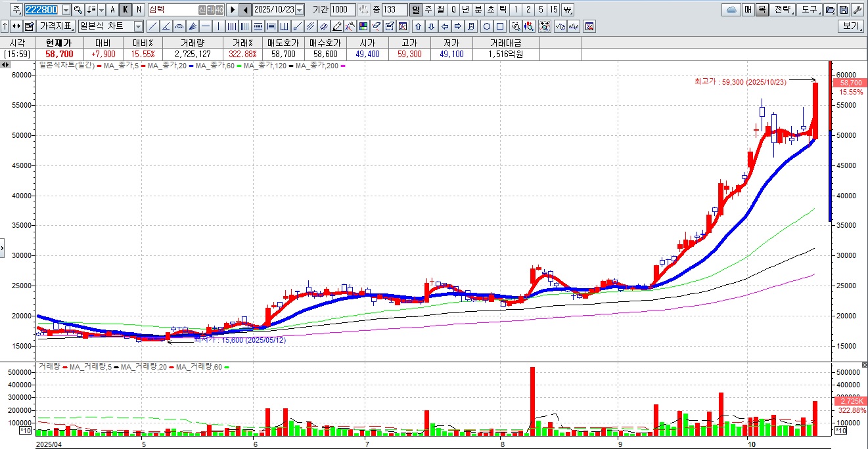The height and width of the screenshot is (449, 868).
Task: Click the open folder icon
Action: [x=830, y=10]
